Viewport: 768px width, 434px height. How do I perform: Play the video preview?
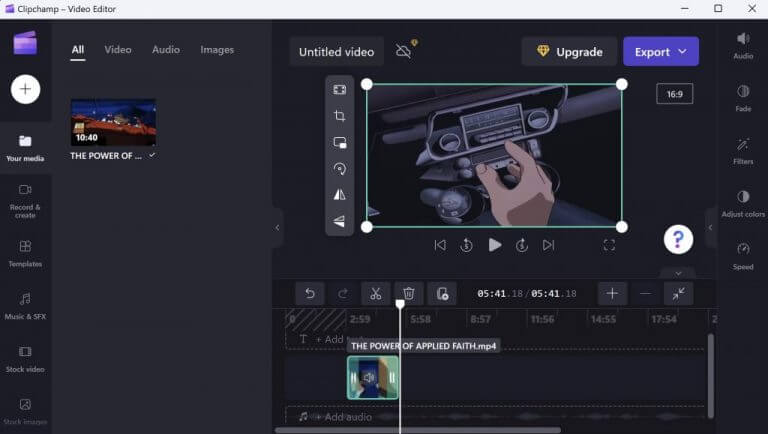click(494, 245)
